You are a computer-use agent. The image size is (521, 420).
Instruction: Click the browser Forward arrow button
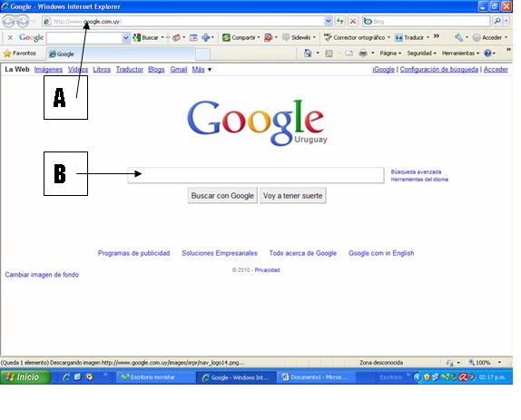point(23,22)
